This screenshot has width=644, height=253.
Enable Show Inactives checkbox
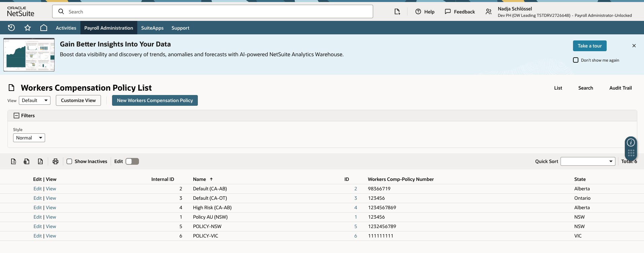69,161
